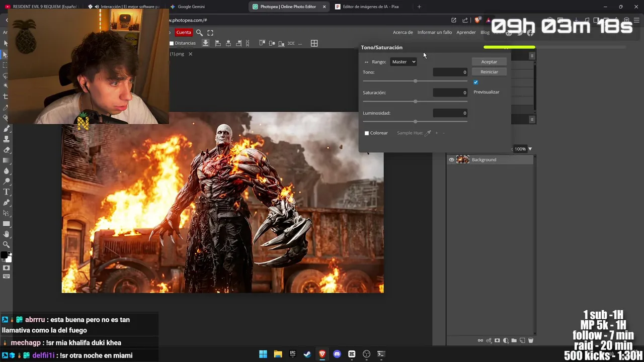Select the Path Select tool
Screen dimensions: 644x362
[6, 213]
